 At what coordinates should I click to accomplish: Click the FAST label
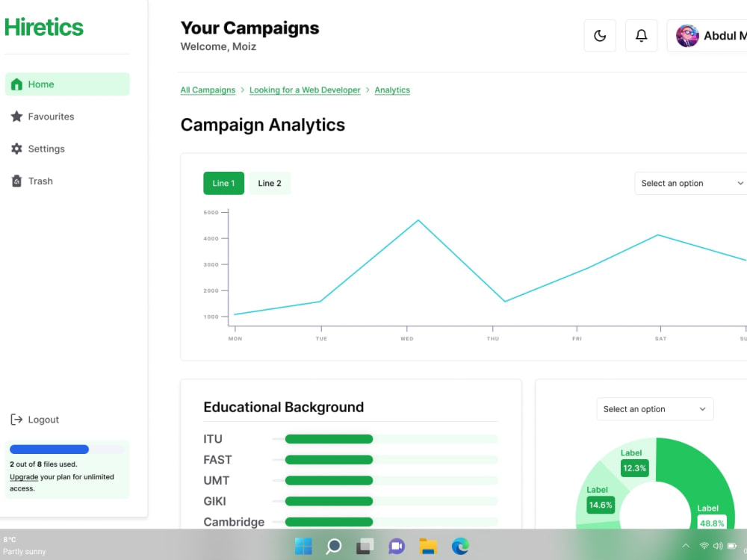pos(217,459)
